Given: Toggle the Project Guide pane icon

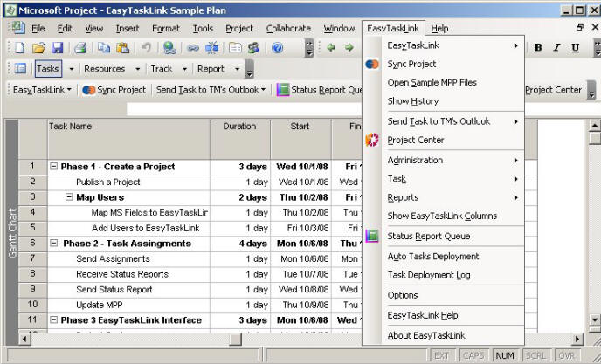Looking at the screenshot, I should tap(20, 69).
